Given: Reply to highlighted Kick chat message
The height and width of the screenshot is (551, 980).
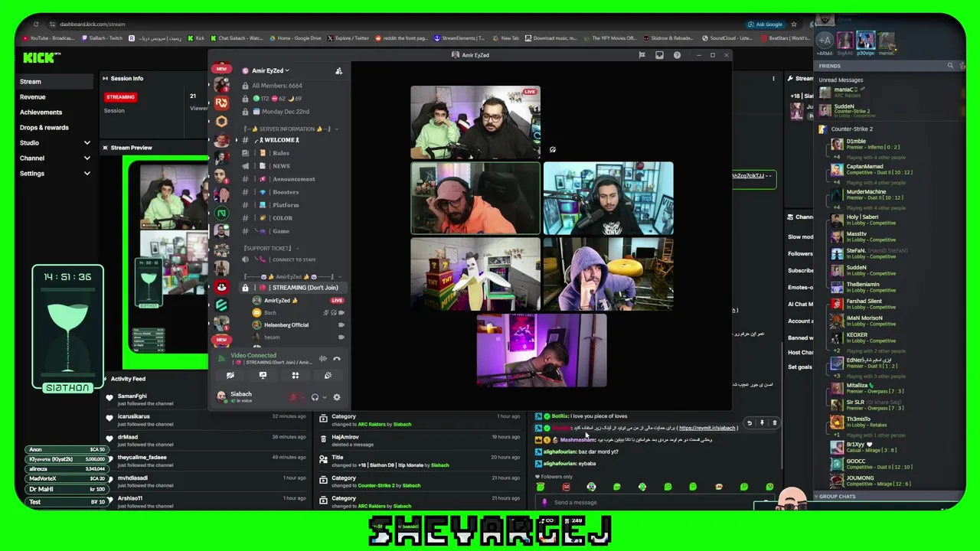Looking at the screenshot, I should (x=750, y=422).
